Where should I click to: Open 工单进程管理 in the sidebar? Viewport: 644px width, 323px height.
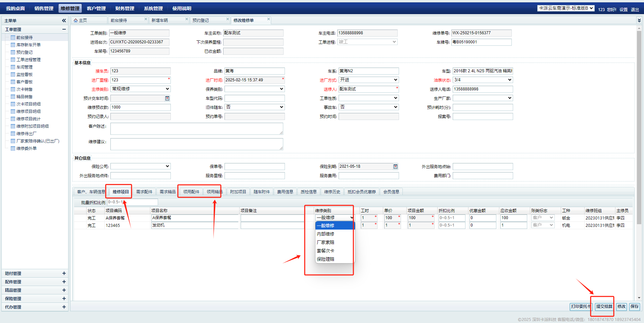[29, 59]
